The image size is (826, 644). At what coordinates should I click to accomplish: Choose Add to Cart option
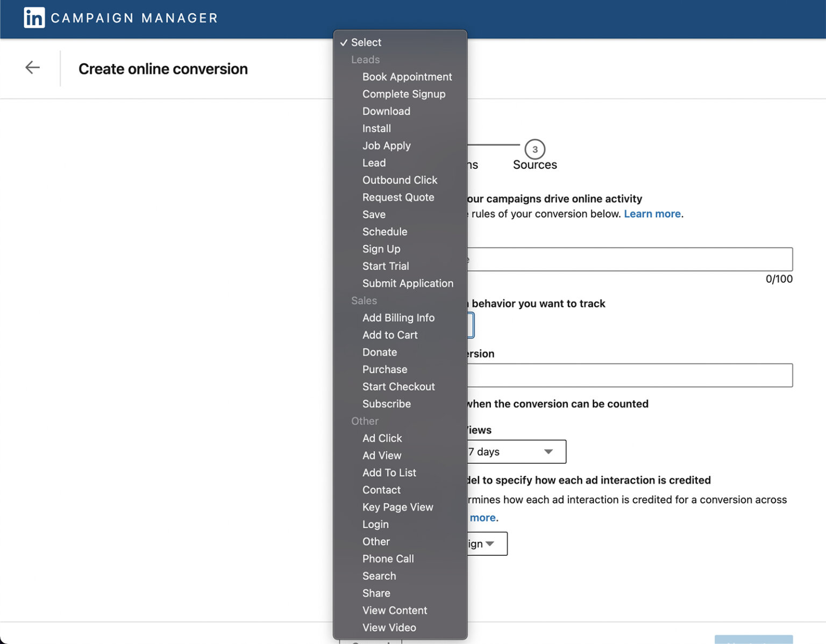click(x=389, y=335)
